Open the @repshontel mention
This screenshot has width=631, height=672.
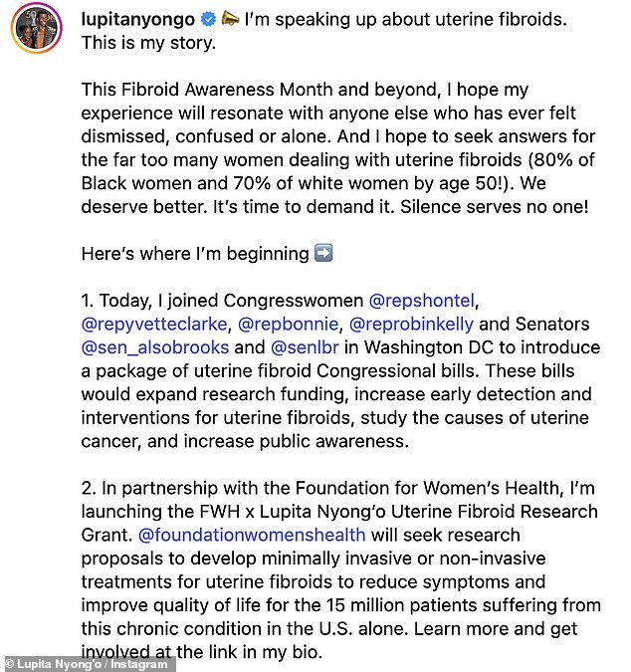point(429,299)
